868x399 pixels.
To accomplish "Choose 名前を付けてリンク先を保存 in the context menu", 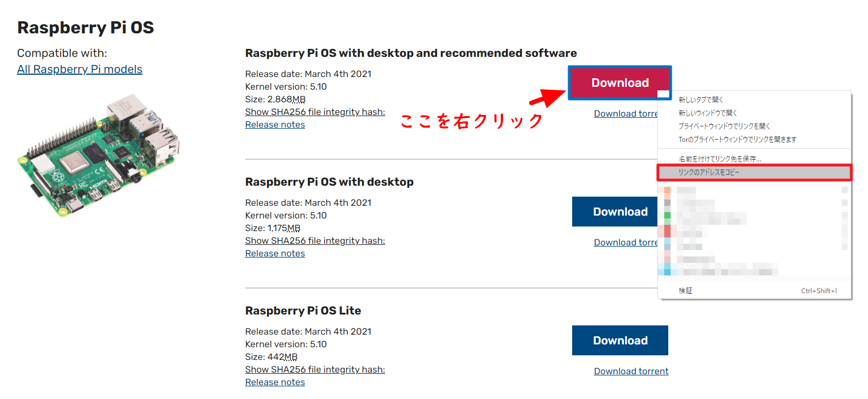I will [754, 159].
